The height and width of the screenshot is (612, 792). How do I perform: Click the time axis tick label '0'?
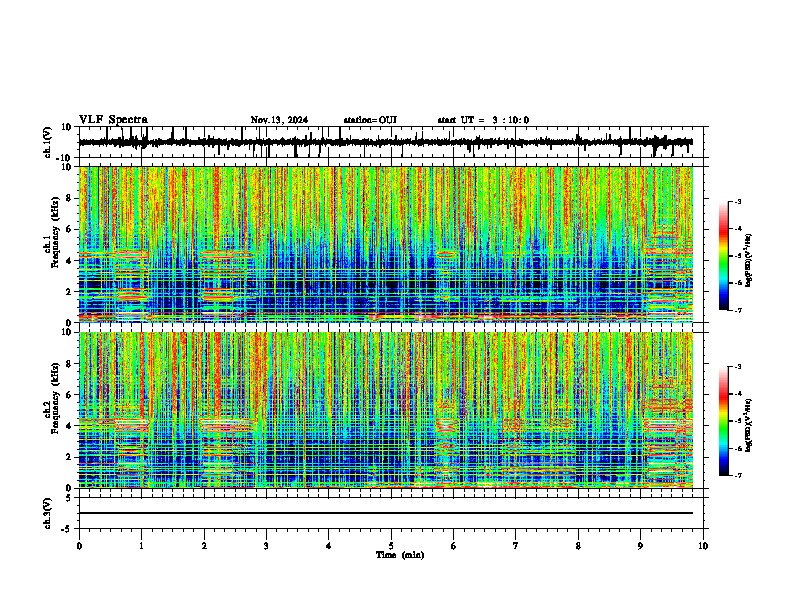click(x=79, y=546)
